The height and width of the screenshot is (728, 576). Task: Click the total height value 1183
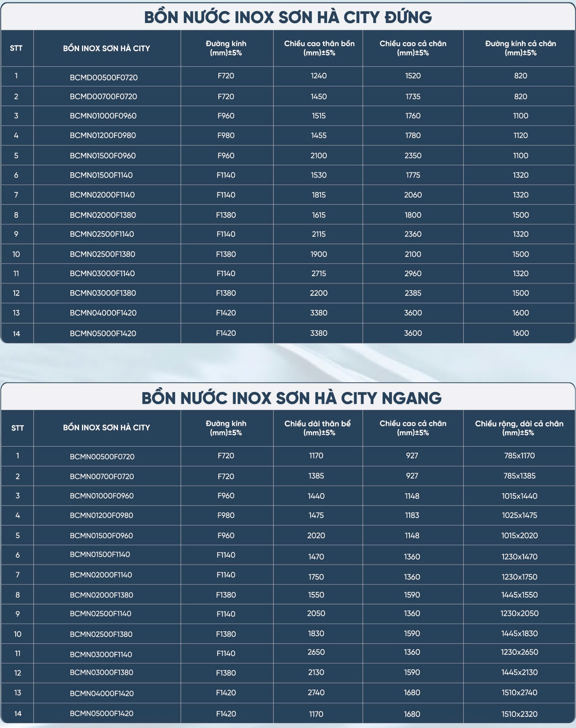tap(412, 515)
